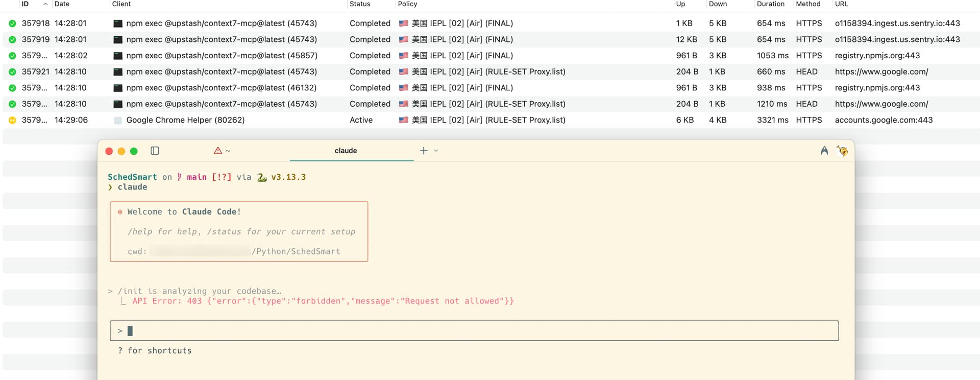
Task: Select client text 'Google Chrome Helper (80262)'
Action: point(185,120)
